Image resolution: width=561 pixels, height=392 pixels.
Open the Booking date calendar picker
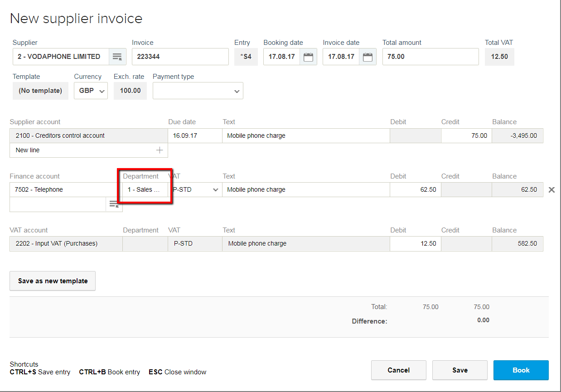308,57
